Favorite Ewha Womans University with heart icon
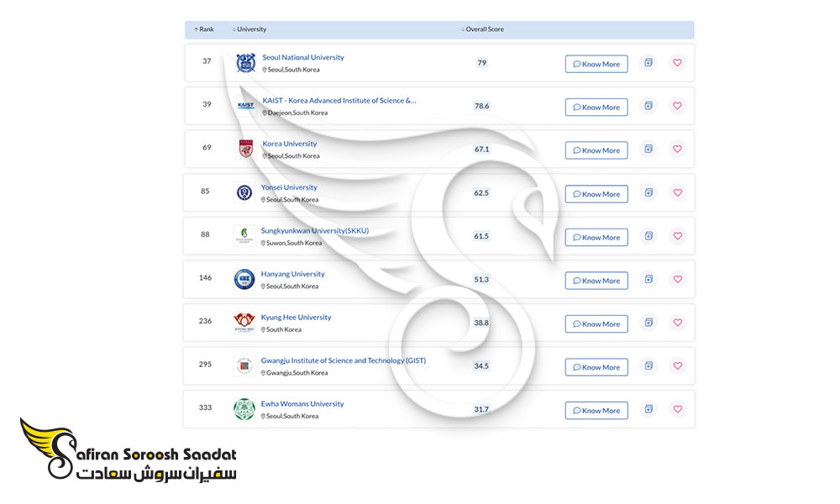The image size is (840, 504). [x=678, y=409]
